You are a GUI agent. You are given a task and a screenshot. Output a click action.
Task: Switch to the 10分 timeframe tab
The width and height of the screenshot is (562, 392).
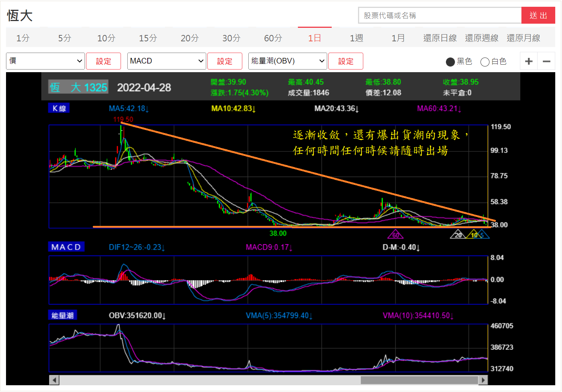106,38
